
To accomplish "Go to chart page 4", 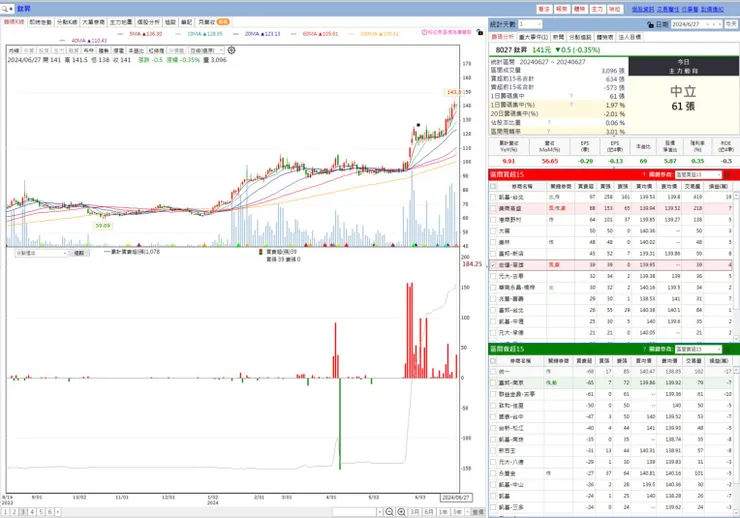I will coord(32,512).
